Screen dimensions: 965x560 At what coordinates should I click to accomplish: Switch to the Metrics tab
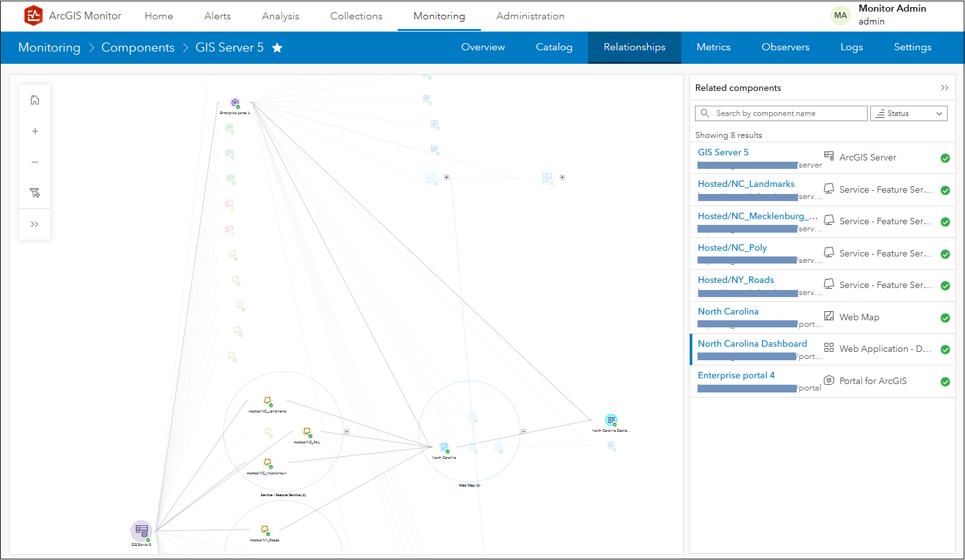[714, 47]
